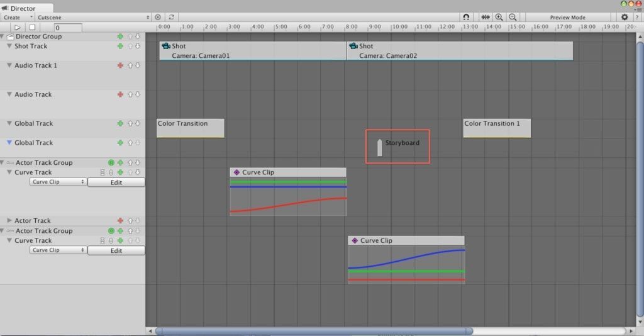Click the rescale timeline arrows icon
The height and width of the screenshot is (336, 644).
pos(485,17)
